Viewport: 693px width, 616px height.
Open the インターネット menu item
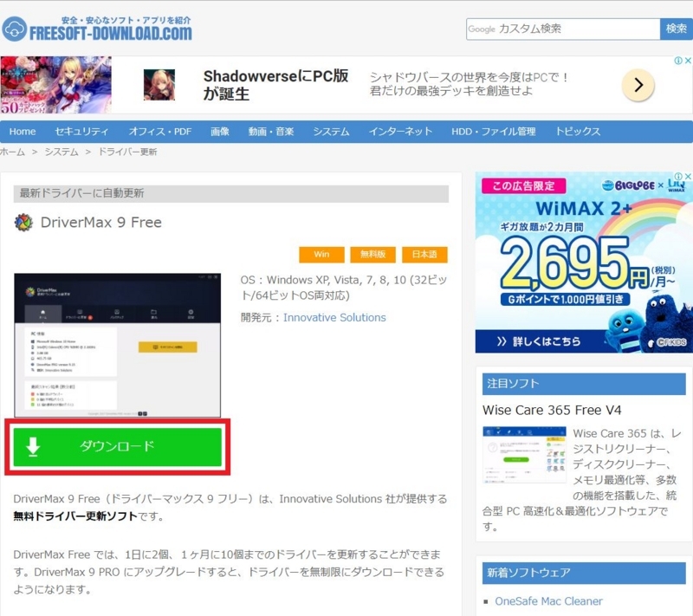tap(400, 131)
